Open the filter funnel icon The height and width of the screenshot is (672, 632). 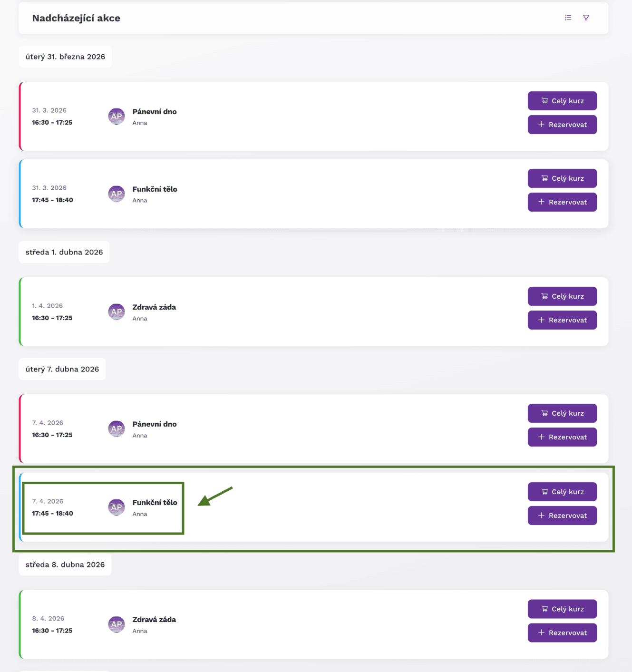586,18
